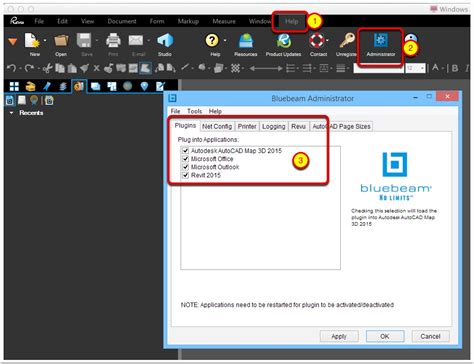Click the Cancel button
The width and height of the screenshot is (474, 364).
(x=430, y=336)
